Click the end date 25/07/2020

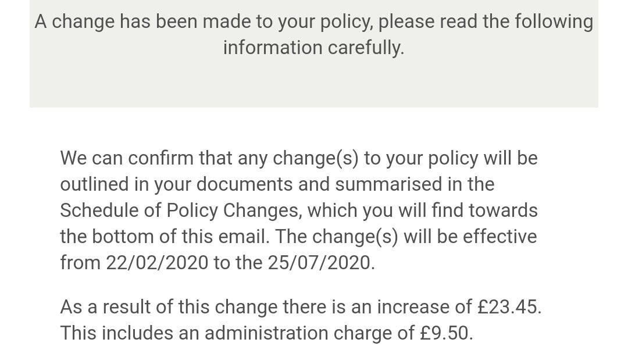[x=320, y=263]
